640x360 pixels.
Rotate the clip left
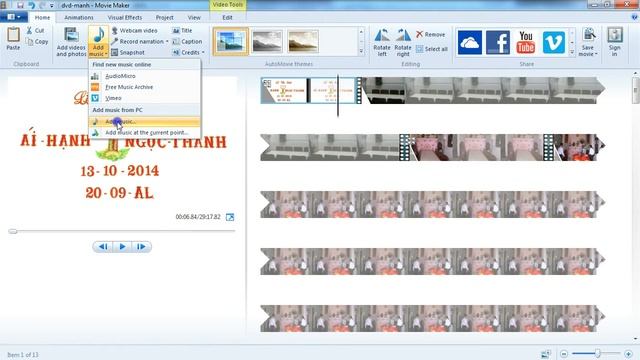pyautogui.click(x=382, y=42)
